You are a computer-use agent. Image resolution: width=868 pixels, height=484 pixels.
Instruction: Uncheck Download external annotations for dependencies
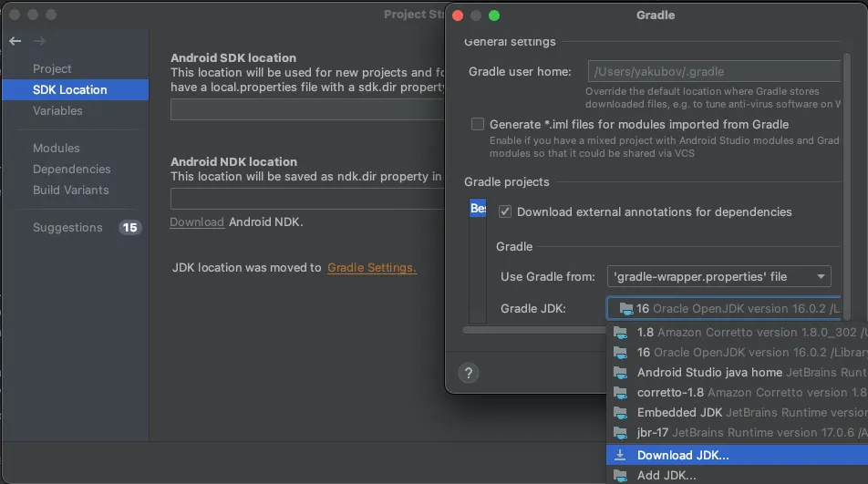click(505, 211)
